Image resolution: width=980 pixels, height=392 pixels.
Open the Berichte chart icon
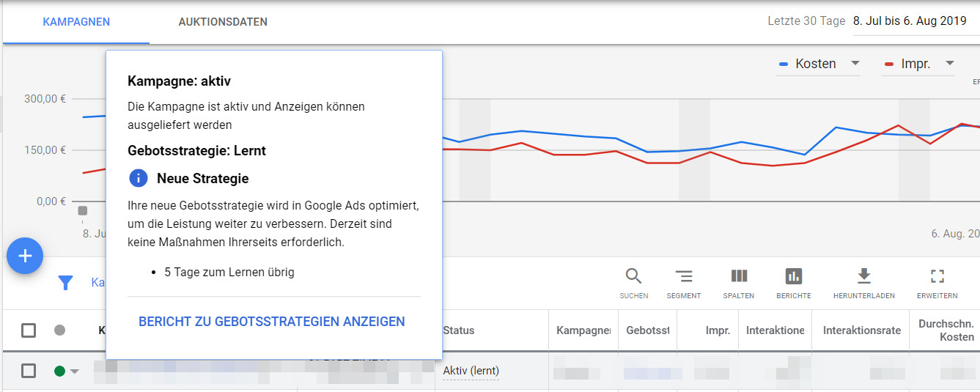point(794,276)
